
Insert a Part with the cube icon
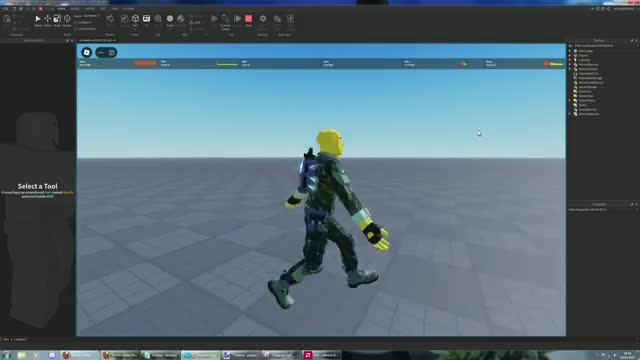pyautogui.click(x=136, y=19)
